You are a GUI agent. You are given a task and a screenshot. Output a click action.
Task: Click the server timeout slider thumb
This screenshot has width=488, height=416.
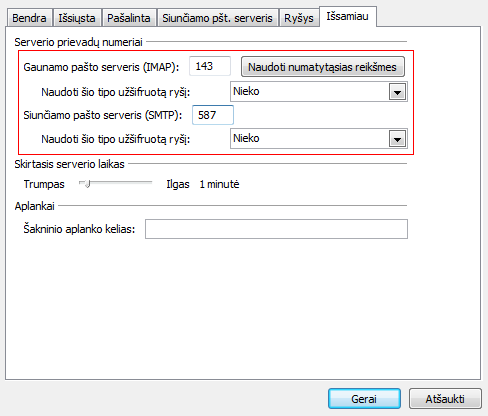[87, 184]
